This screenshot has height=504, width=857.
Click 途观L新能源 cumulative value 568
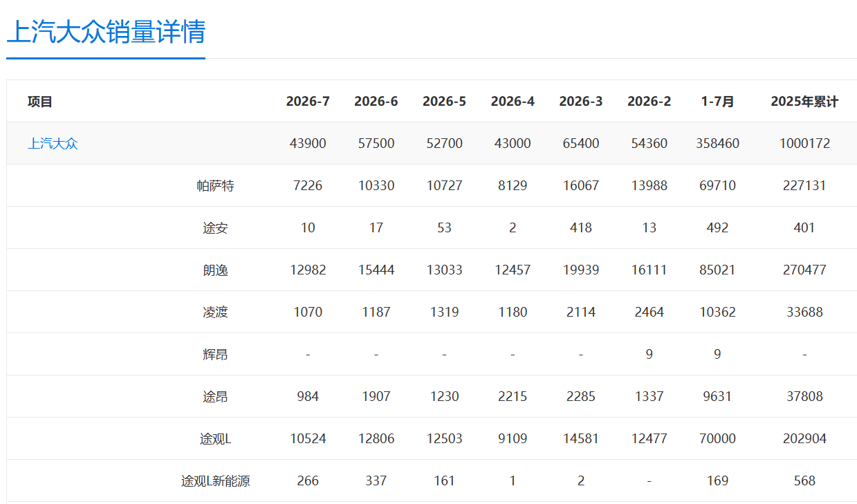(x=804, y=481)
